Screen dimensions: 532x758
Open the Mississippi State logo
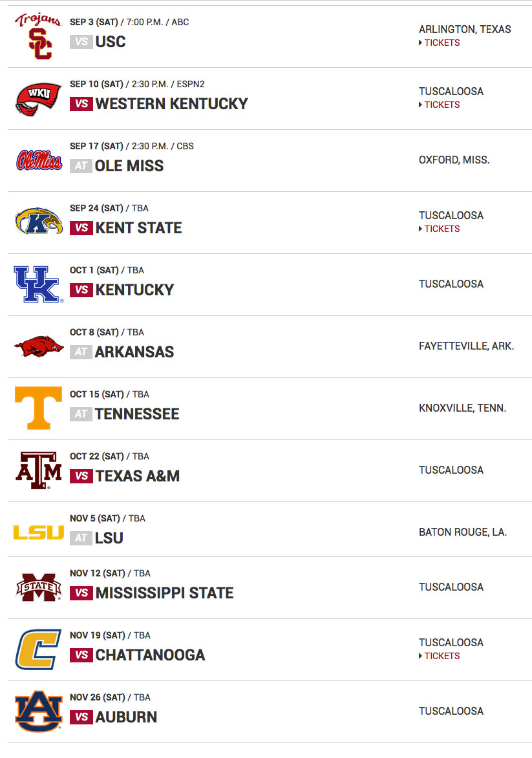(x=39, y=587)
